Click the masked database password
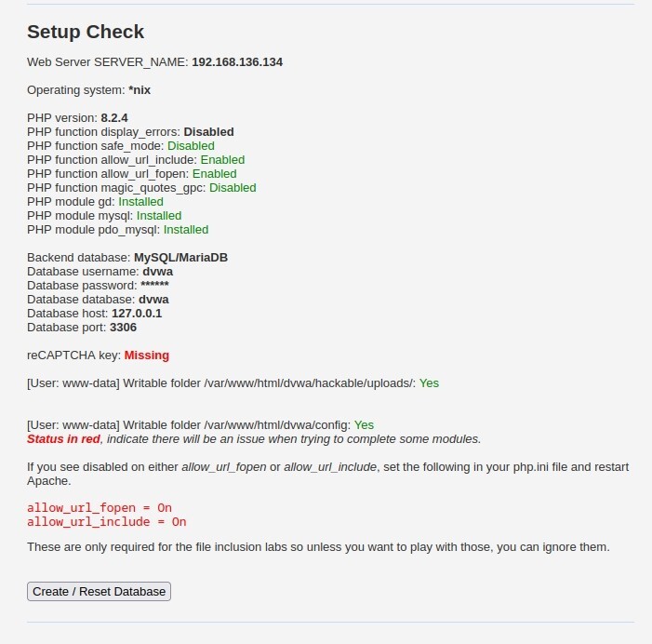The height and width of the screenshot is (644, 652). tap(154, 285)
